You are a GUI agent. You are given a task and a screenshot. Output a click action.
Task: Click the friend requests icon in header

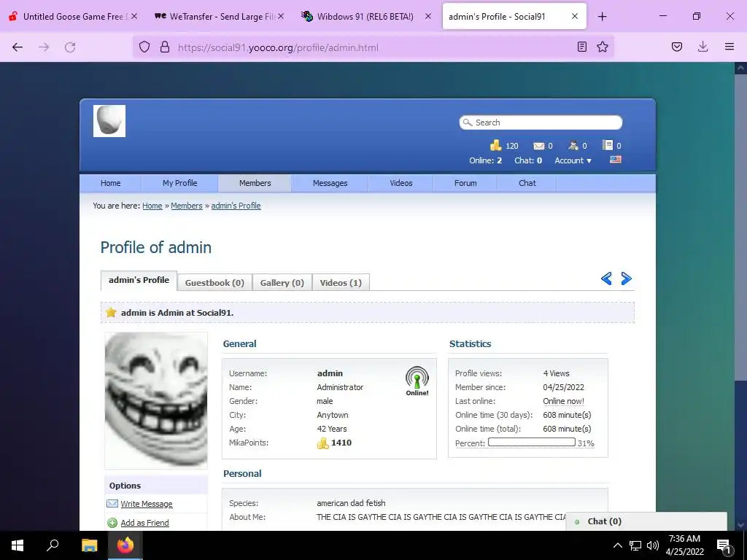(573, 145)
